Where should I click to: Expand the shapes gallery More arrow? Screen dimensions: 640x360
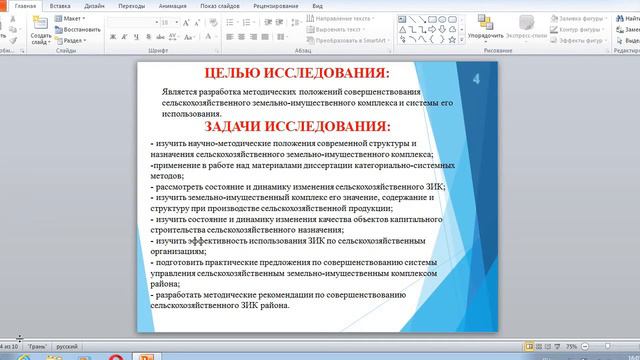pyautogui.click(x=462, y=40)
